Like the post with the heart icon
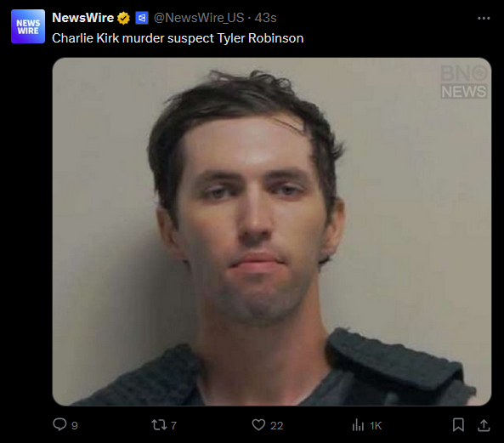The image size is (504, 443). (x=258, y=424)
